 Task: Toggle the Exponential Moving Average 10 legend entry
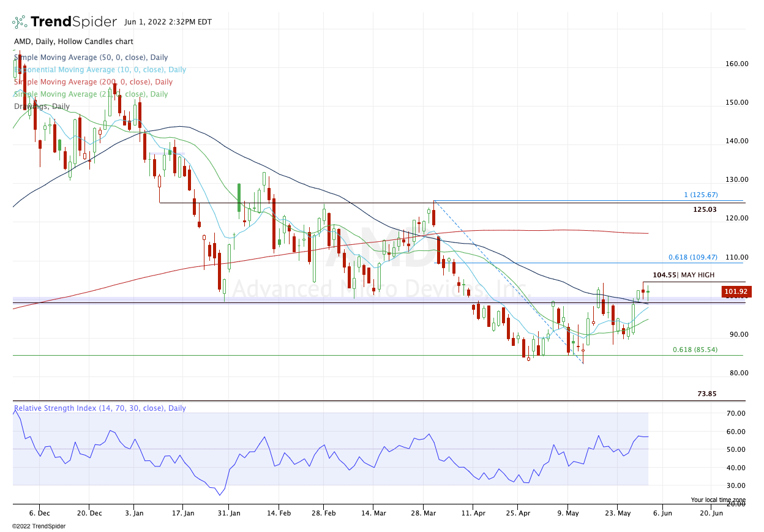click(x=100, y=70)
